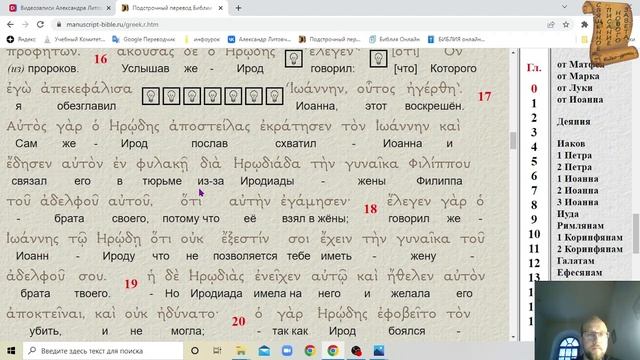Viewport: 640px width, 360px height.
Task: Open the Photos app in the taskbar
Action: click(379, 351)
